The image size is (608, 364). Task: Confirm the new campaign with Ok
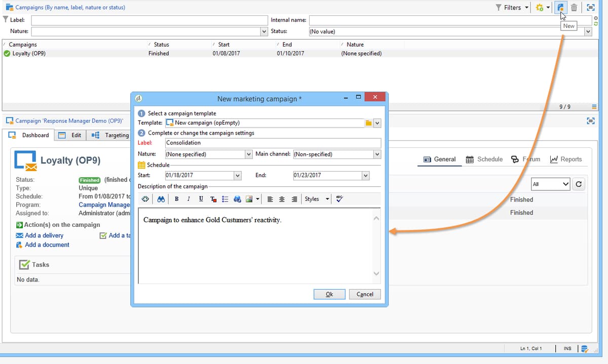click(x=329, y=294)
